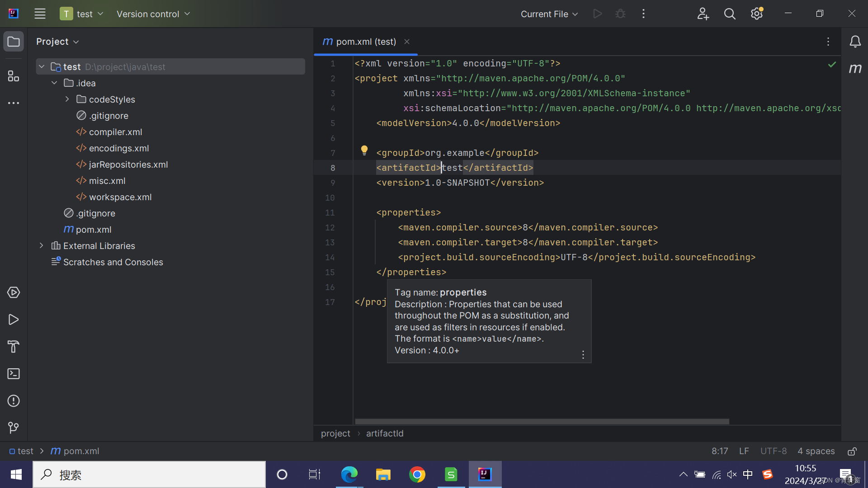Screen dimensions: 868x488
Task: Expand External Libraries node
Action: pyautogui.click(x=42, y=246)
